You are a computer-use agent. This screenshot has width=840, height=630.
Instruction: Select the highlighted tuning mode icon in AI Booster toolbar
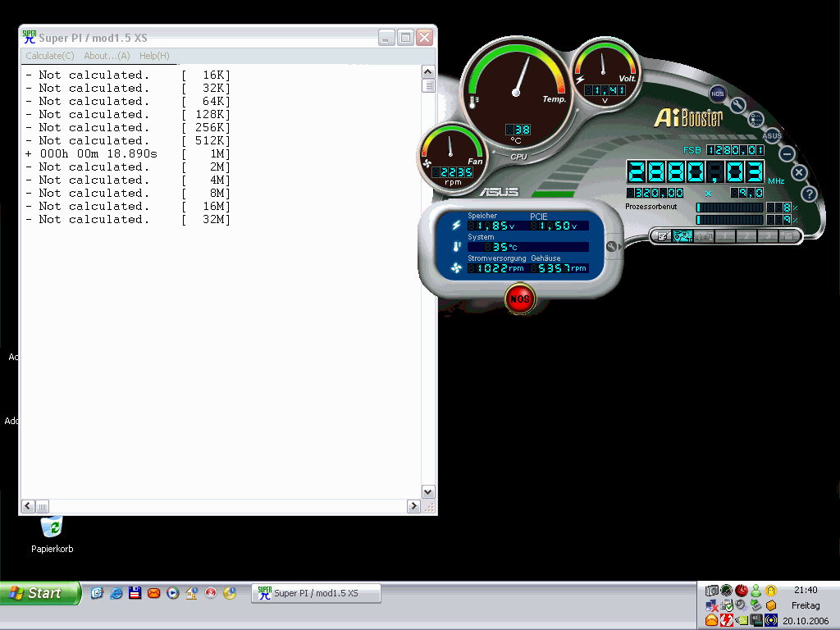coord(682,235)
